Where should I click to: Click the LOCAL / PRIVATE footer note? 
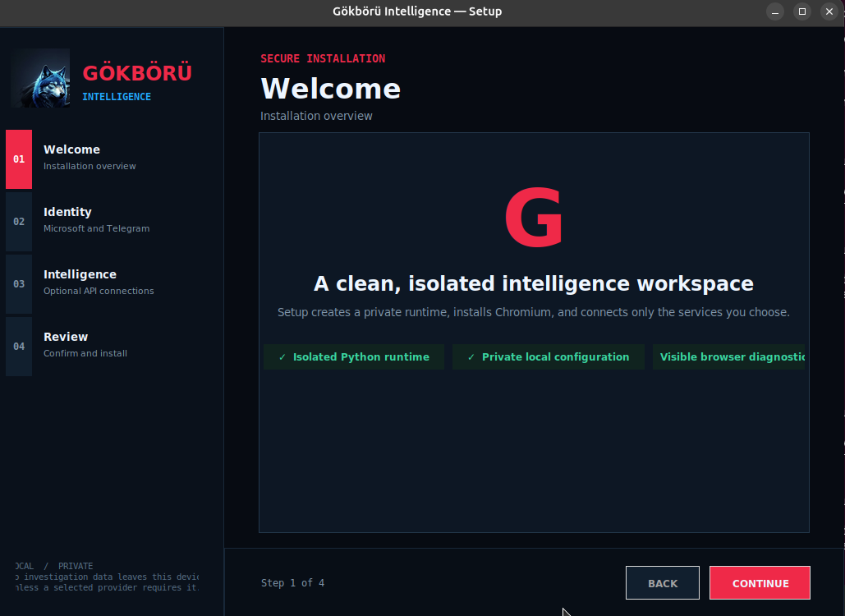[x=107, y=577]
